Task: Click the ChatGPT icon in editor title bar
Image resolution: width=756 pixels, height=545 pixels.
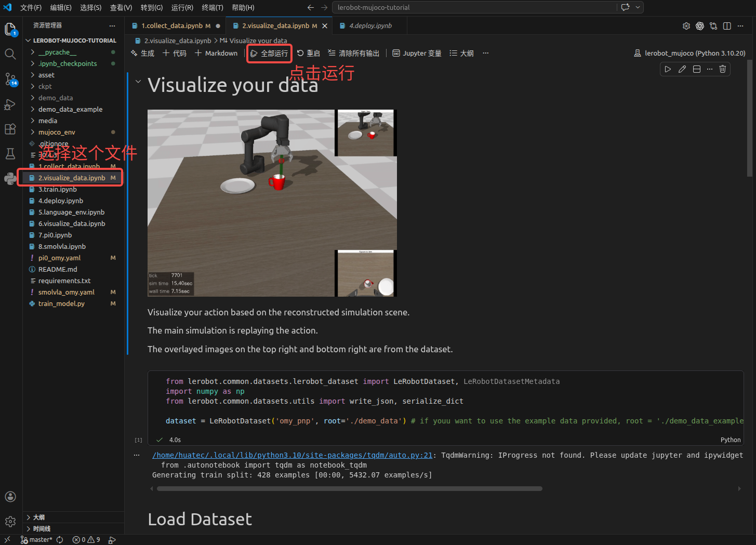Action: tap(700, 26)
